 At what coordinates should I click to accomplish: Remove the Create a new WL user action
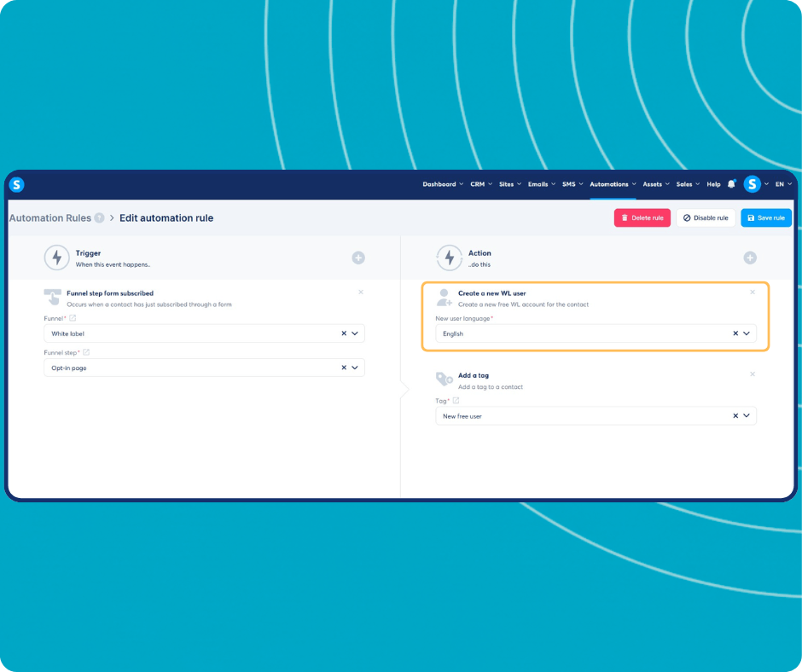pyautogui.click(x=753, y=292)
